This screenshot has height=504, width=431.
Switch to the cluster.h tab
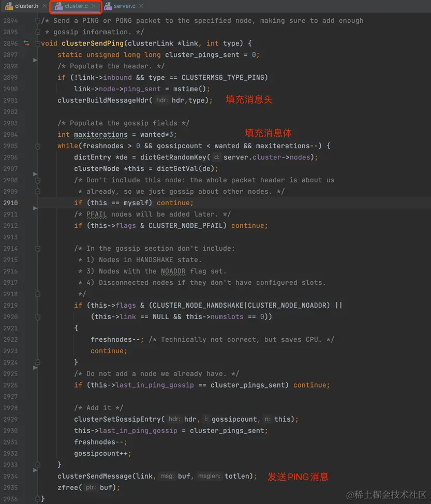(x=26, y=6)
